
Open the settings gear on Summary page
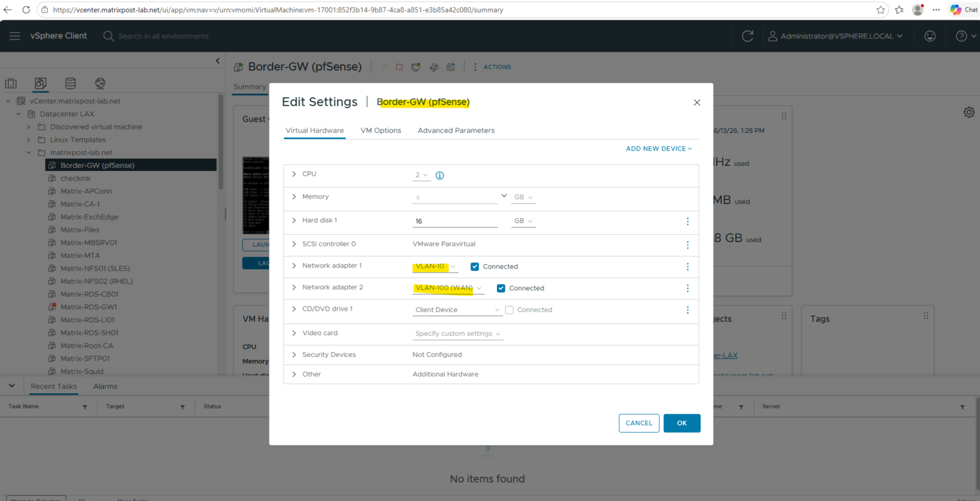point(969,112)
